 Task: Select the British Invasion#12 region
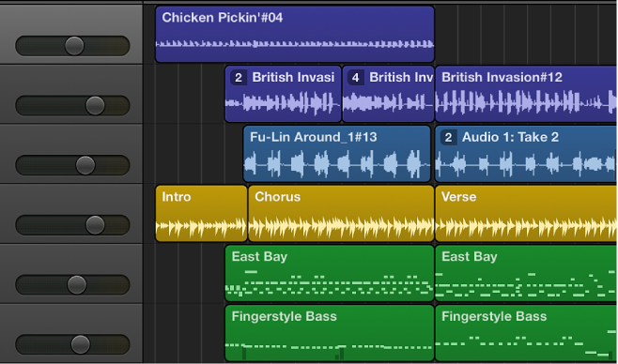tap(526, 94)
